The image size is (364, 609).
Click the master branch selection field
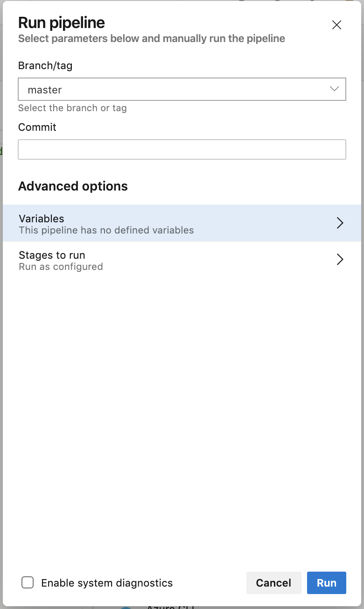click(173, 90)
